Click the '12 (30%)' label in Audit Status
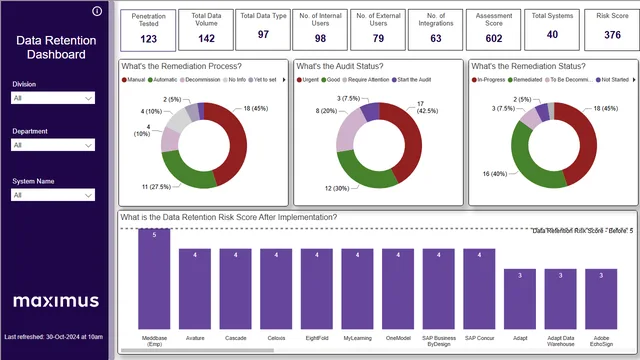 click(x=337, y=189)
